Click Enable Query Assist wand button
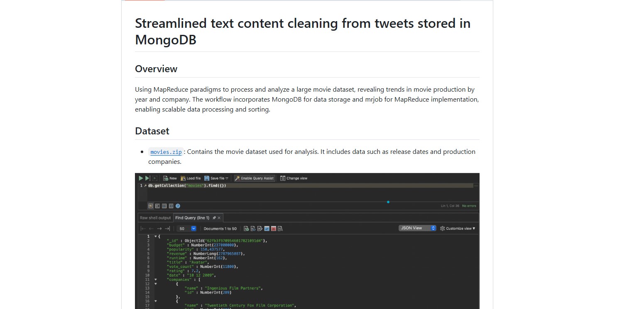The image size is (644, 309). pyautogui.click(x=255, y=178)
